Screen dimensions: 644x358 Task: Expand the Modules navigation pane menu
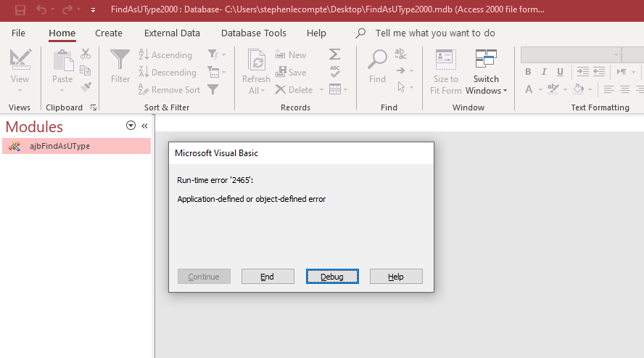click(x=131, y=126)
